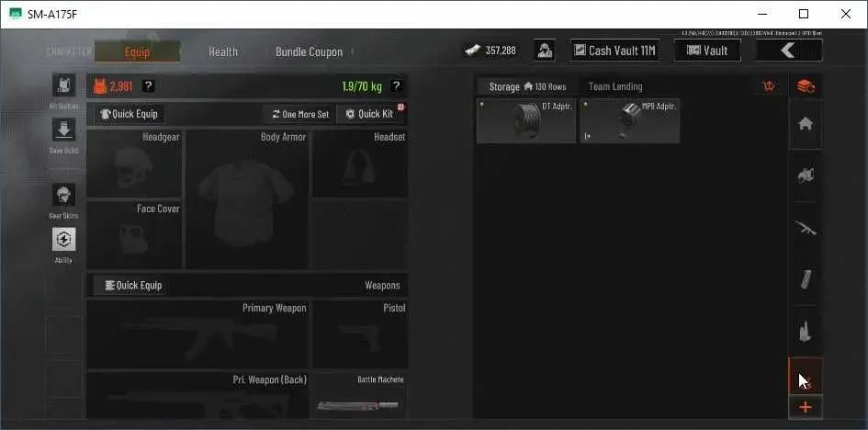The width and height of the screenshot is (868, 430).
Task: Open the Ability lightning icon
Action: click(x=63, y=239)
